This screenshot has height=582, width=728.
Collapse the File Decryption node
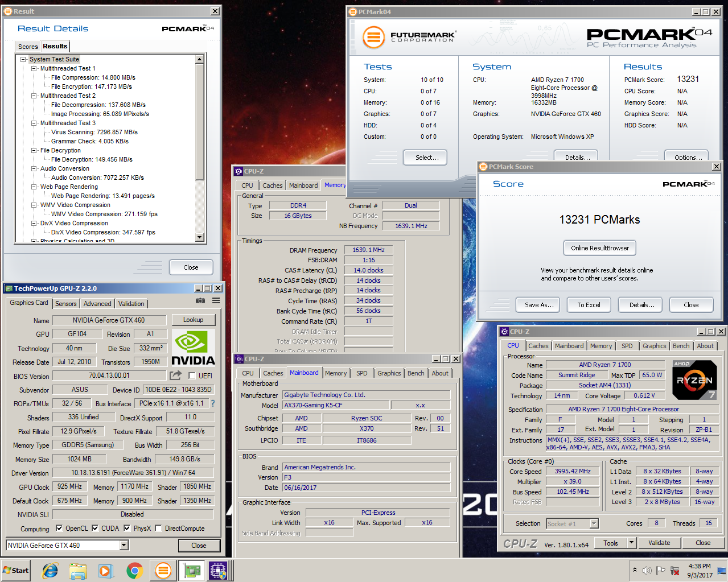click(x=34, y=150)
